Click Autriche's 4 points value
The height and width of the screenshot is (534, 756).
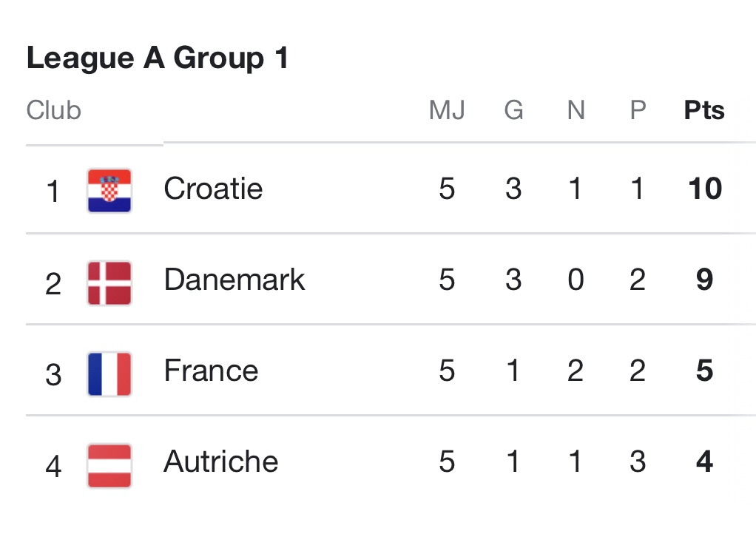point(704,462)
